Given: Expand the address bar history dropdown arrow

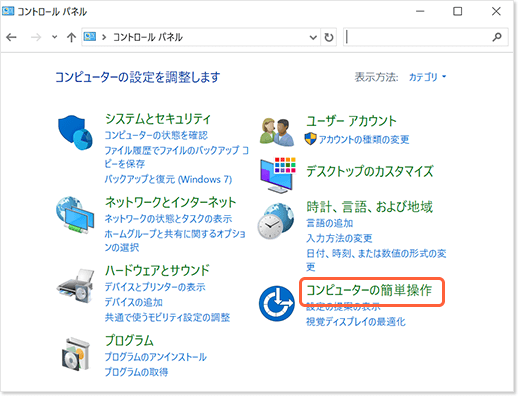Looking at the screenshot, I should 313,37.
